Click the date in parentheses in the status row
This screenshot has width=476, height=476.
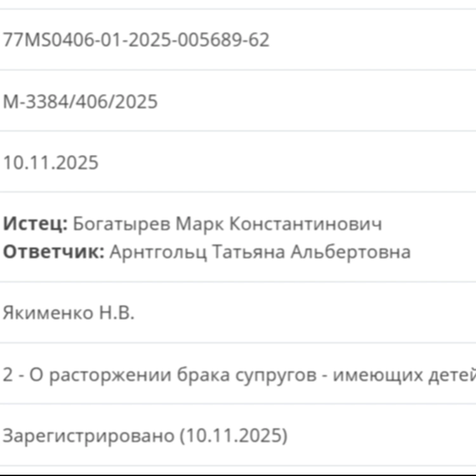(234, 436)
